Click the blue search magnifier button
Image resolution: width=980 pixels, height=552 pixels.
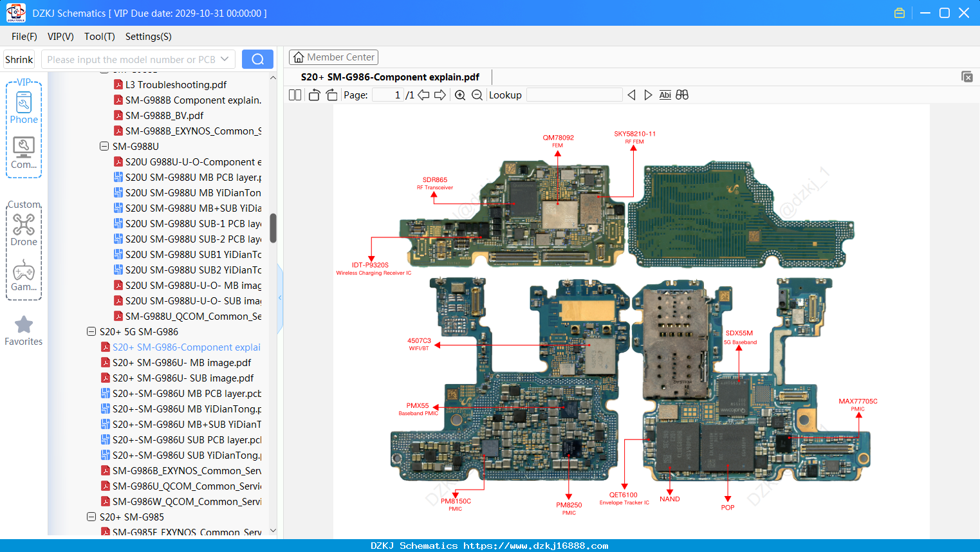point(257,59)
